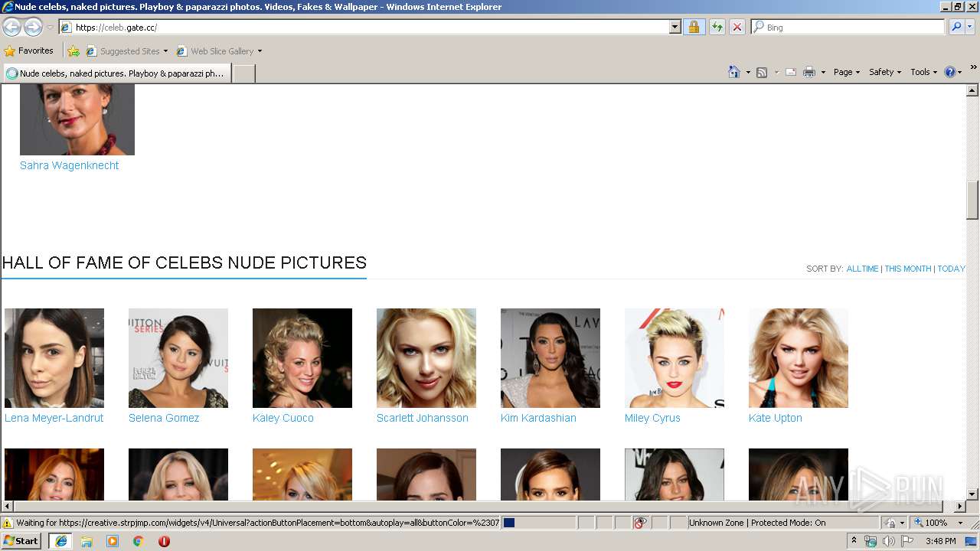Viewport: 980px width, 551px height.
Task: Open Kim Kardashian name link
Action: point(538,418)
